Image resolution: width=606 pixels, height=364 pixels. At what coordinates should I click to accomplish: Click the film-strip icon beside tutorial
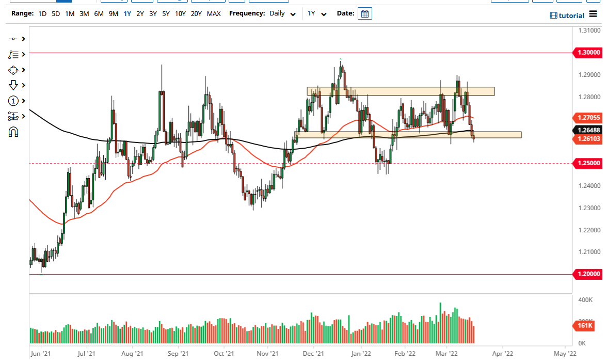click(553, 15)
